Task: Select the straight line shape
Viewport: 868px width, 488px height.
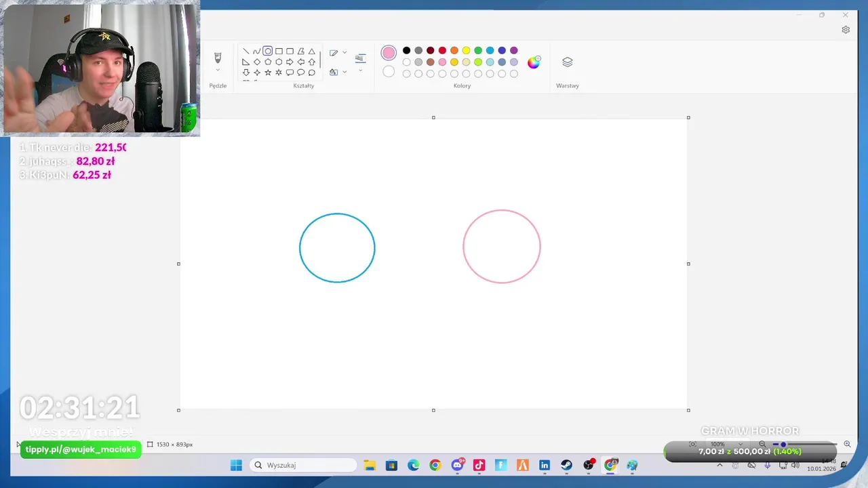Action: point(246,52)
